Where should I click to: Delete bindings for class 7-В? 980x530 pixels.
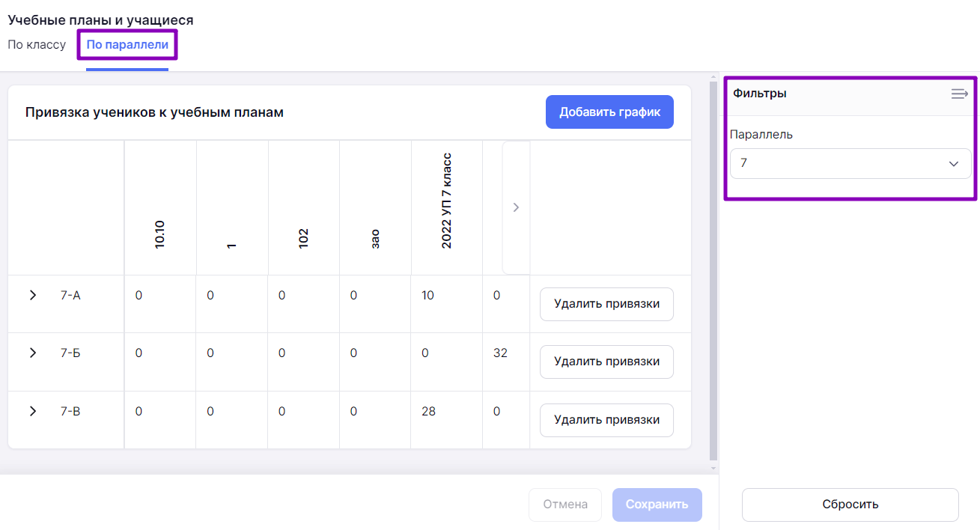[x=606, y=420]
